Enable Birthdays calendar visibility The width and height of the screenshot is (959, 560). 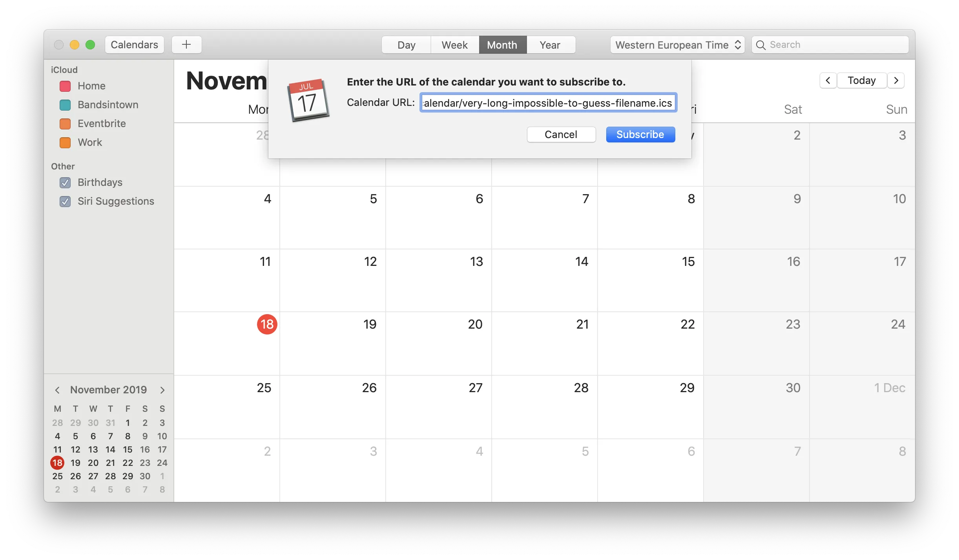click(66, 181)
